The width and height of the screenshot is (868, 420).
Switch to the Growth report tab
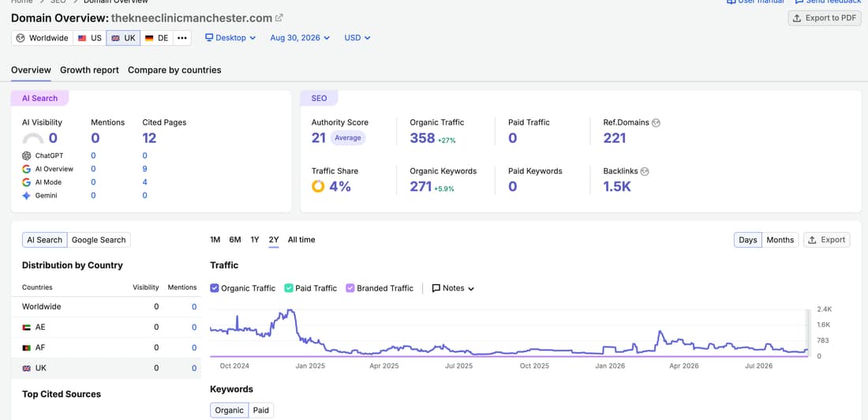click(90, 70)
